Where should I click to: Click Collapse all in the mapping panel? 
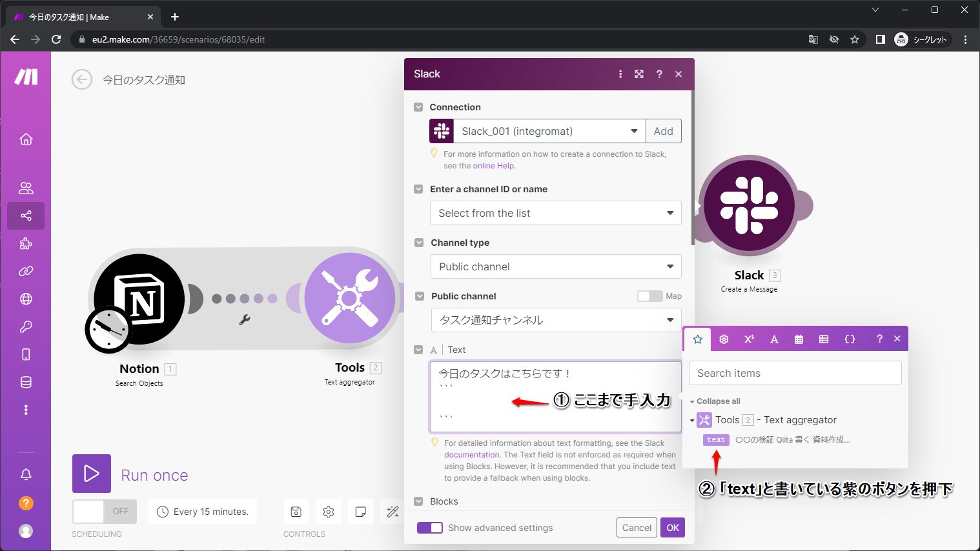[718, 401]
